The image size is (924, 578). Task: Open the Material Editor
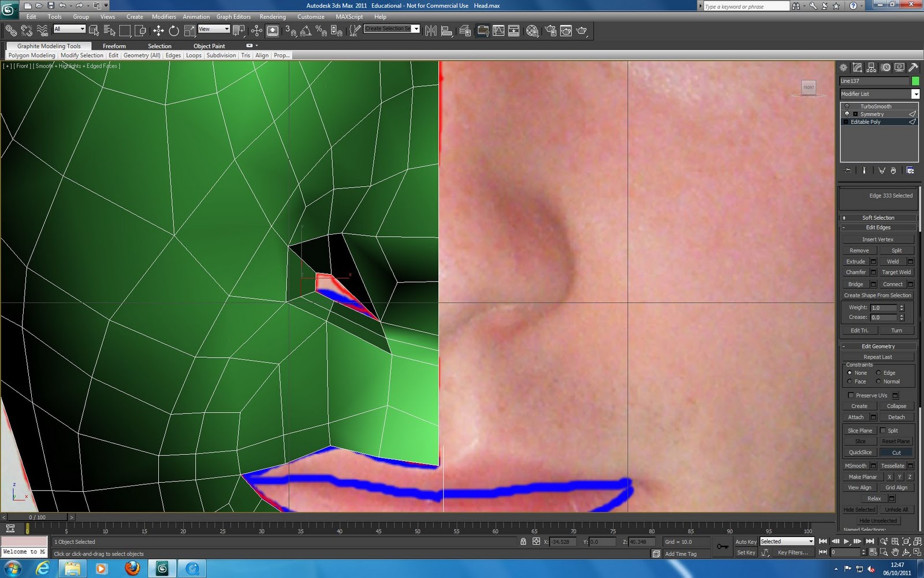point(532,31)
